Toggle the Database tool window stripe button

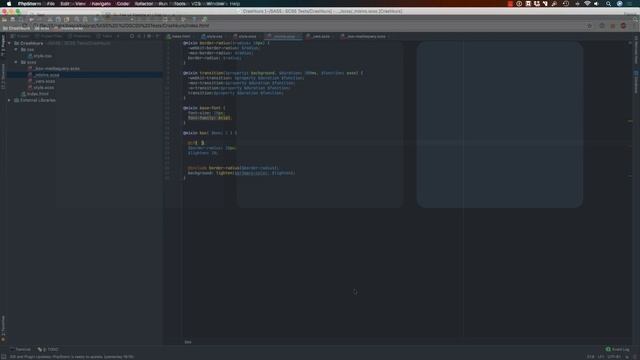[636, 82]
